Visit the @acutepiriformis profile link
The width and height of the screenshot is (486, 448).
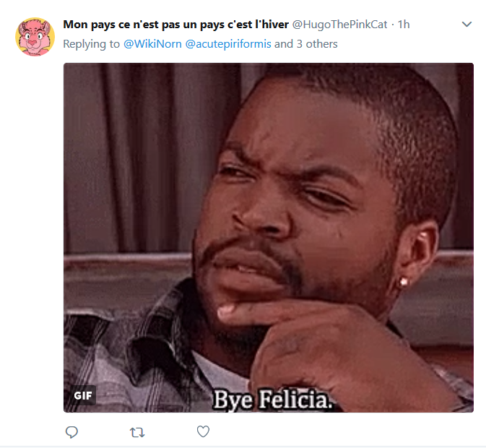click(x=228, y=44)
